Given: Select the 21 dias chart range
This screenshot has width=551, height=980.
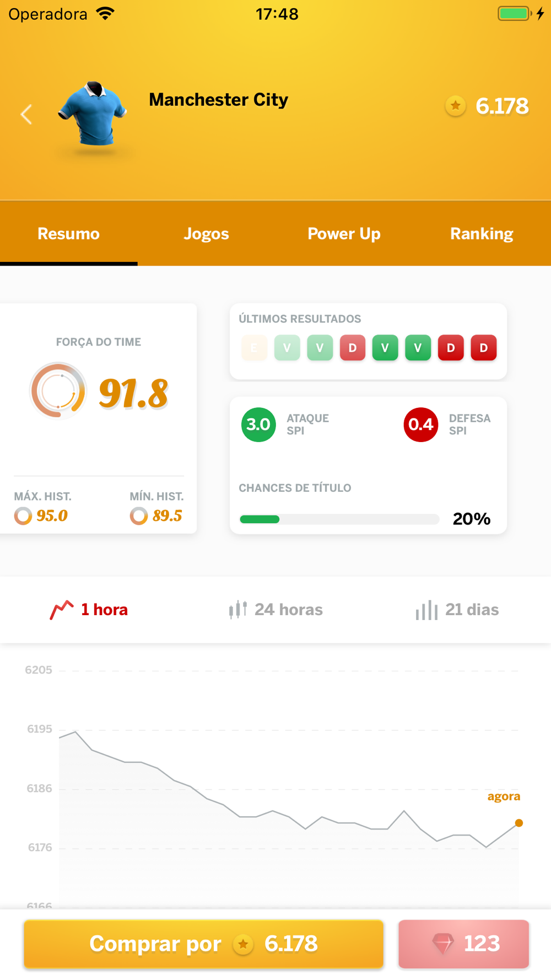Looking at the screenshot, I should point(457,610).
